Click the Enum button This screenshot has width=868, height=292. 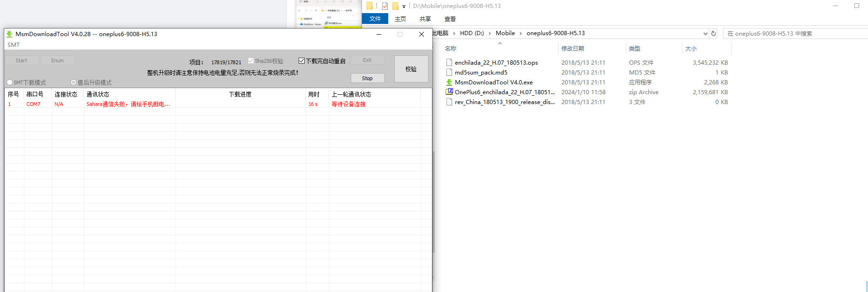pos(58,60)
